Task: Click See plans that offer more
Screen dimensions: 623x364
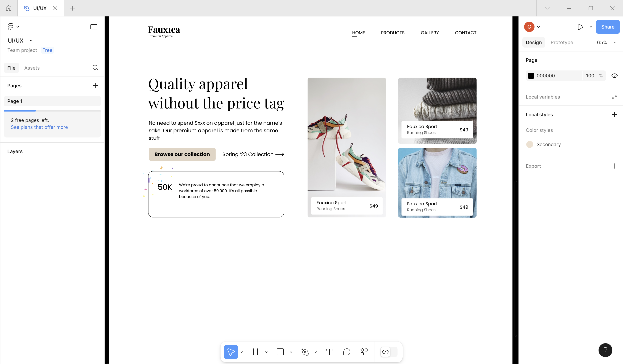Action: (39, 127)
